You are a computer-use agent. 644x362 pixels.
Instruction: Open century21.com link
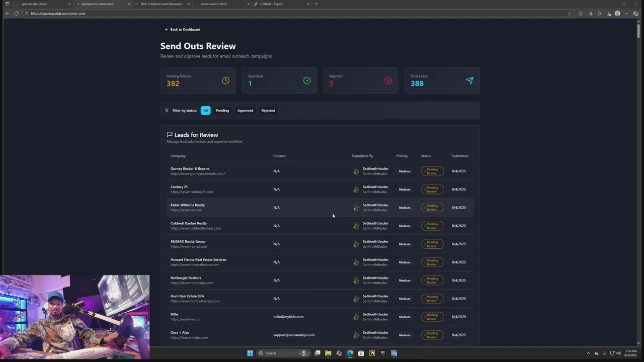[192, 192]
